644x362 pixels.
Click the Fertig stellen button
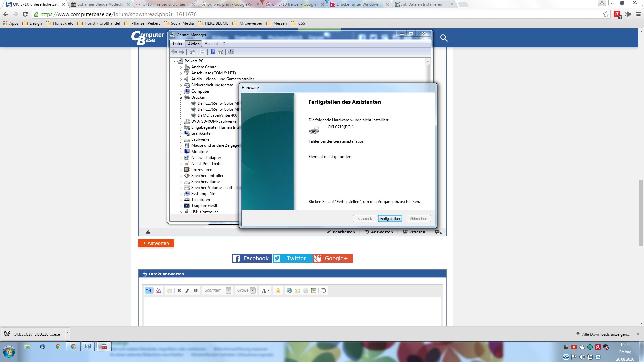pos(390,219)
